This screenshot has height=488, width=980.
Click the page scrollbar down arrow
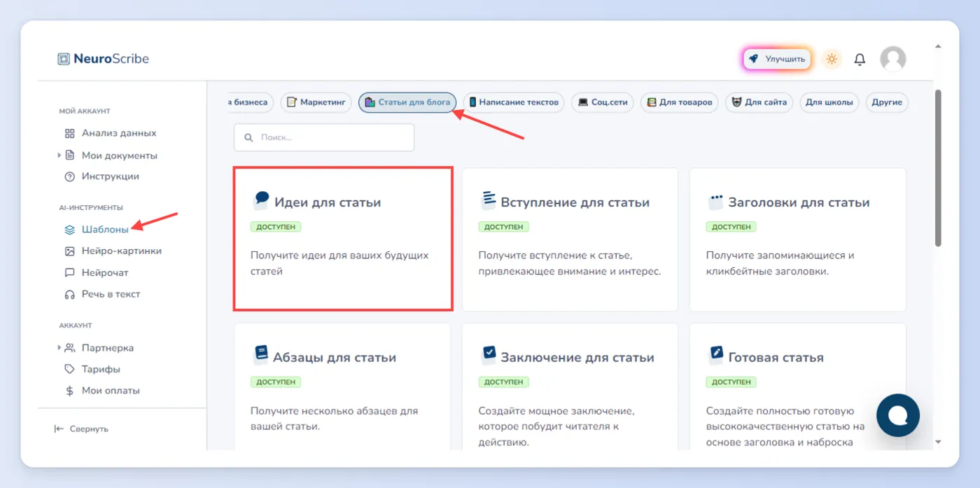tap(939, 442)
